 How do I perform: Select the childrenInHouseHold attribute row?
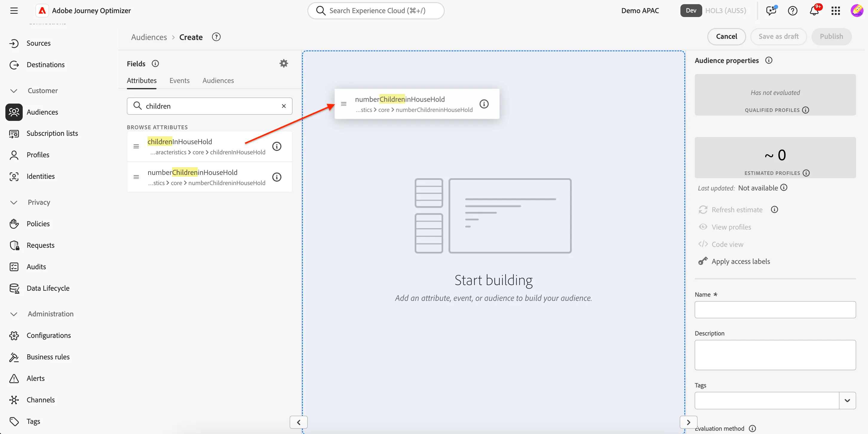[x=209, y=147]
